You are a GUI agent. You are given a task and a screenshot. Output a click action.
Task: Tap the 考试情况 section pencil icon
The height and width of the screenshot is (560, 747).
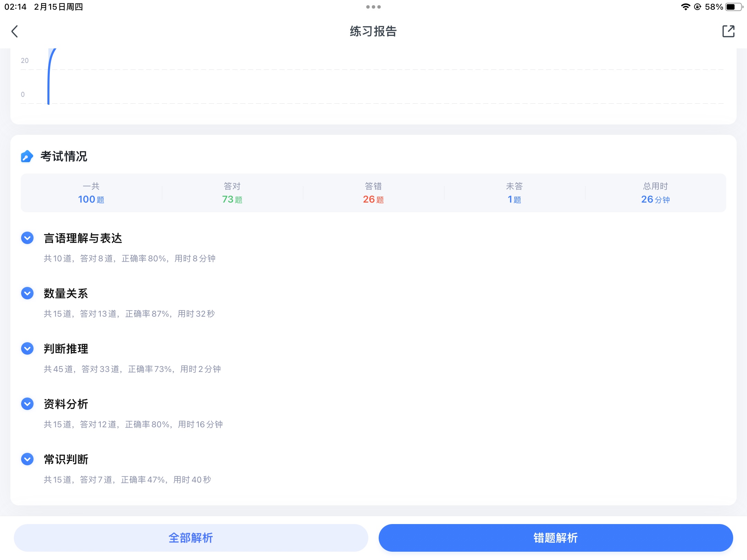[27, 156]
